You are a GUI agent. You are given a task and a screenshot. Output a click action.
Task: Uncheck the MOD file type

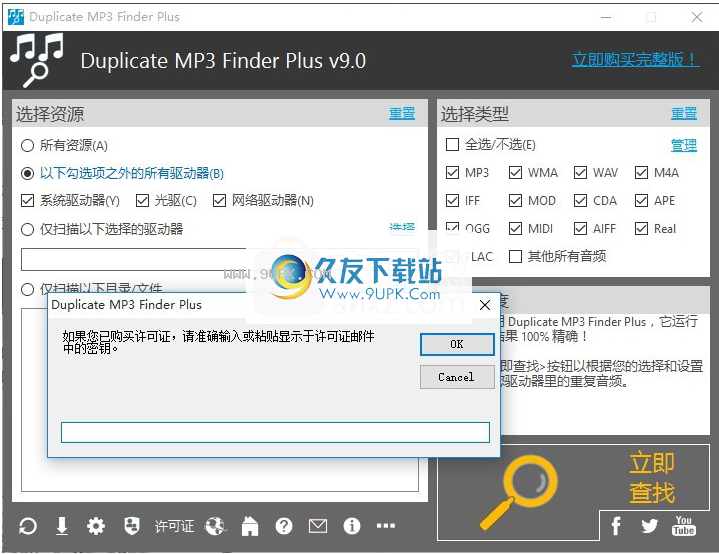pyautogui.click(x=515, y=201)
